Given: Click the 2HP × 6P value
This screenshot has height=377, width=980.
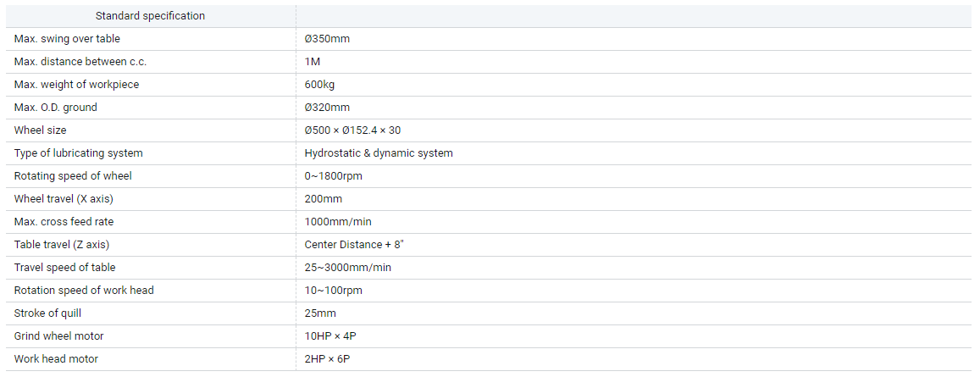Looking at the screenshot, I should click(327, 359).
